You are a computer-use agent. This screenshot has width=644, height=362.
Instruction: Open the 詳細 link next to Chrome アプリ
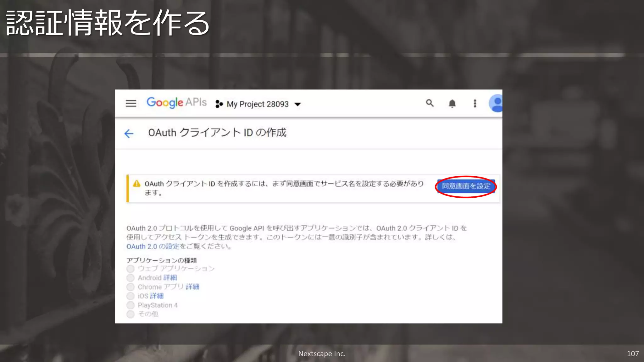[x=192, y=287]
